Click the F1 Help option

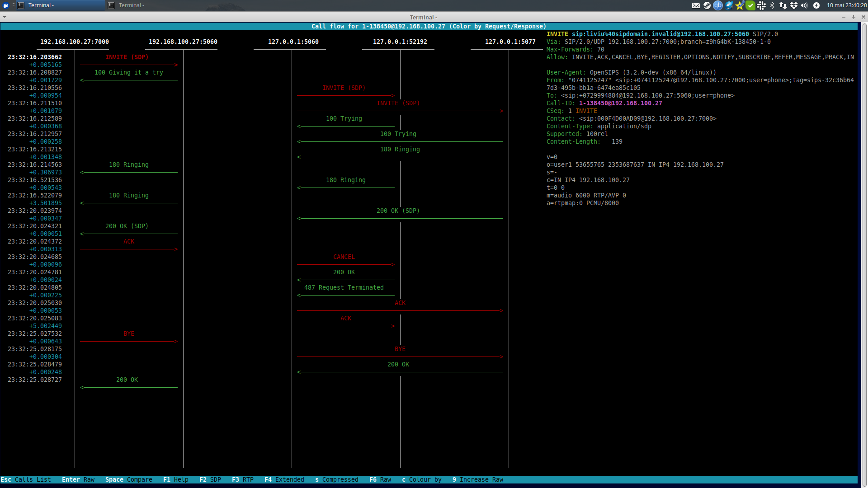[x=176, y=479]
